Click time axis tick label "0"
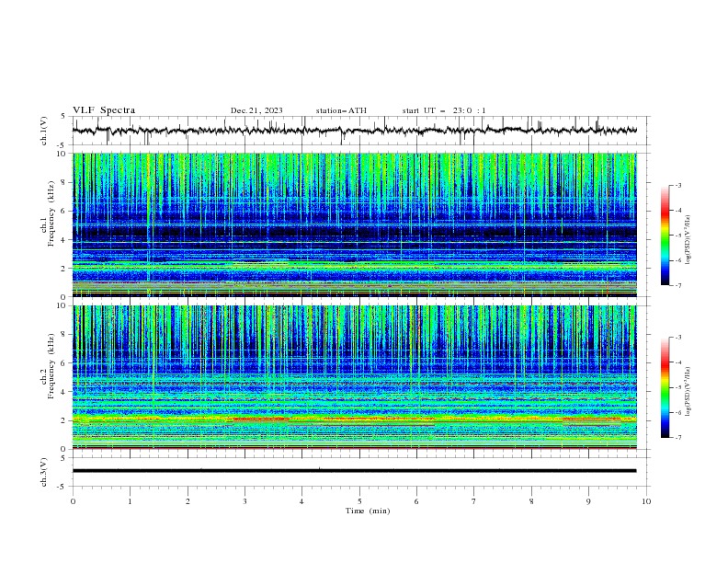 (x=73, y=501)
